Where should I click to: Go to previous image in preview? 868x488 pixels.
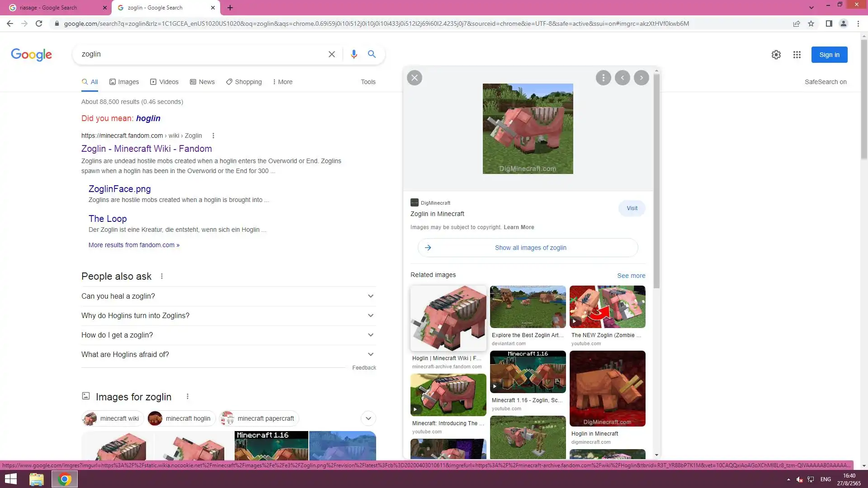point(622,78)
